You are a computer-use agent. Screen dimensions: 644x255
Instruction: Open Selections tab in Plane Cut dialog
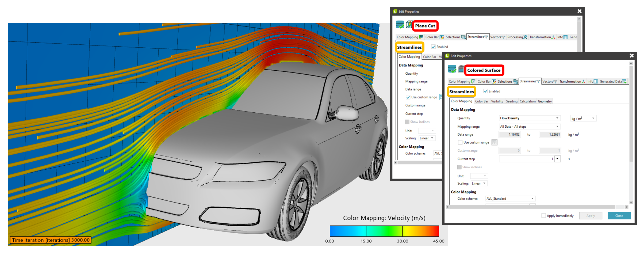(455, 37)
